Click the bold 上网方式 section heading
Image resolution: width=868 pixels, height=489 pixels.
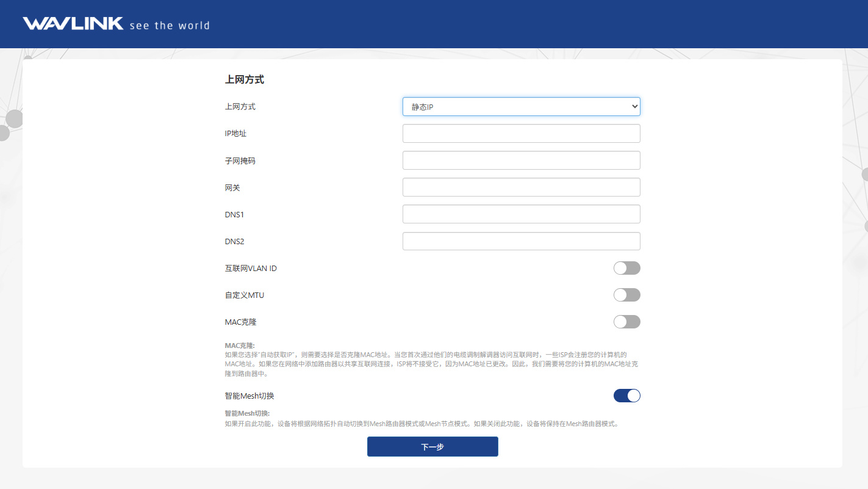point(244,79)
